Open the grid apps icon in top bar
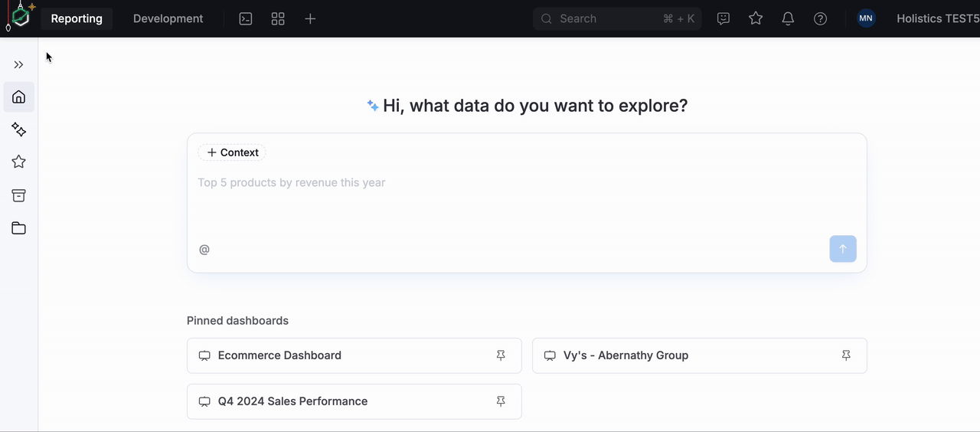 click(278, 18)
